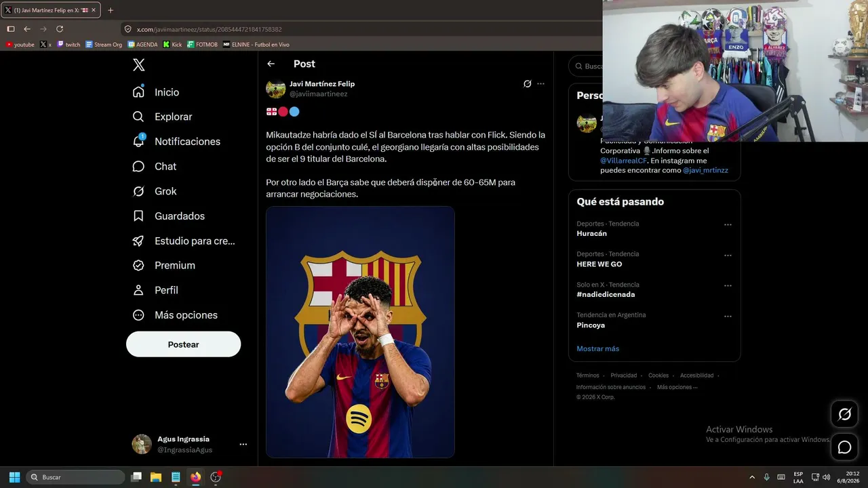Open options for Huracán trend
The height and width of the screenshot is (488, 868).
click(x=728, y=224)
